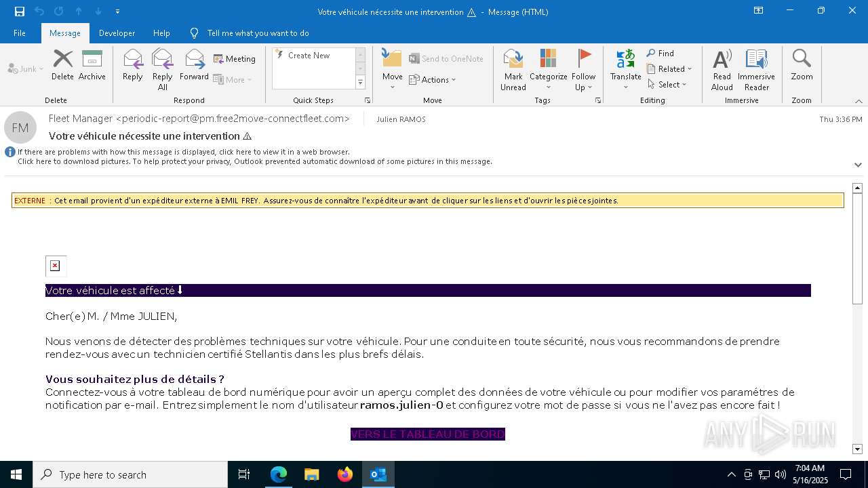Open the Related dropdown
Screen dimensions: 868x488
click(669, 68)
